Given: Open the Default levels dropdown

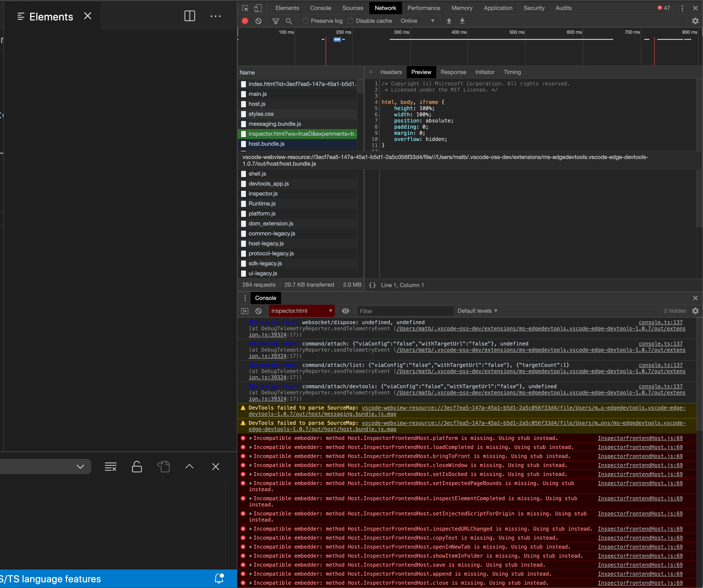Looking at the screenshot, I should [477, 311].
